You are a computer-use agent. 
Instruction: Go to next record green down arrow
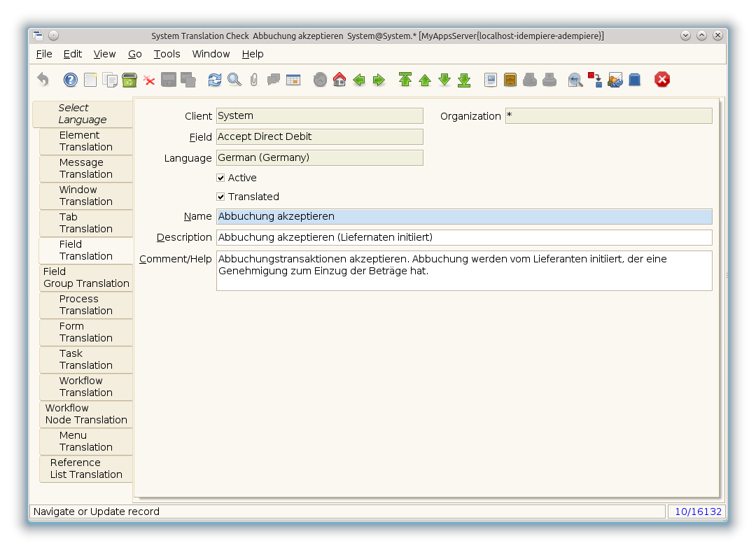[x=444, y=80]
